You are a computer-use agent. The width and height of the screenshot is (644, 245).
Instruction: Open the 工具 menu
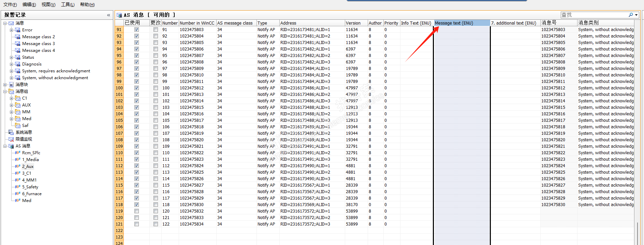point(68,4)
